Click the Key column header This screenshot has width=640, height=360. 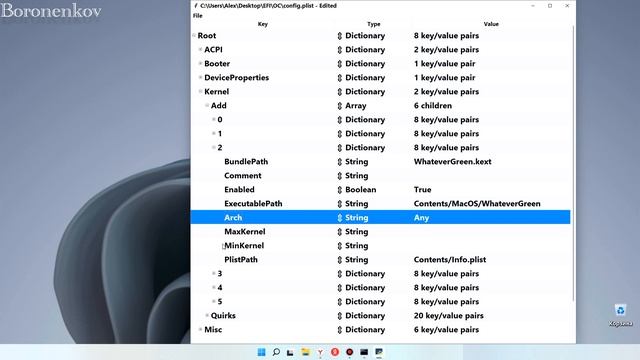262,24
